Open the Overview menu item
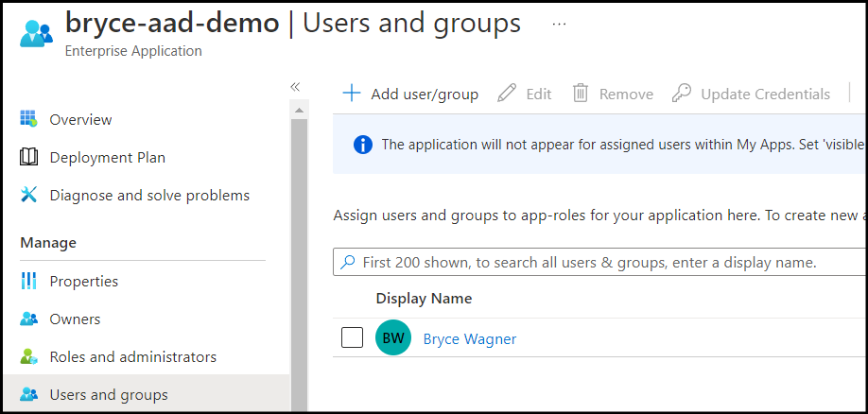This screenshot has width=868, height=414. 80,119
